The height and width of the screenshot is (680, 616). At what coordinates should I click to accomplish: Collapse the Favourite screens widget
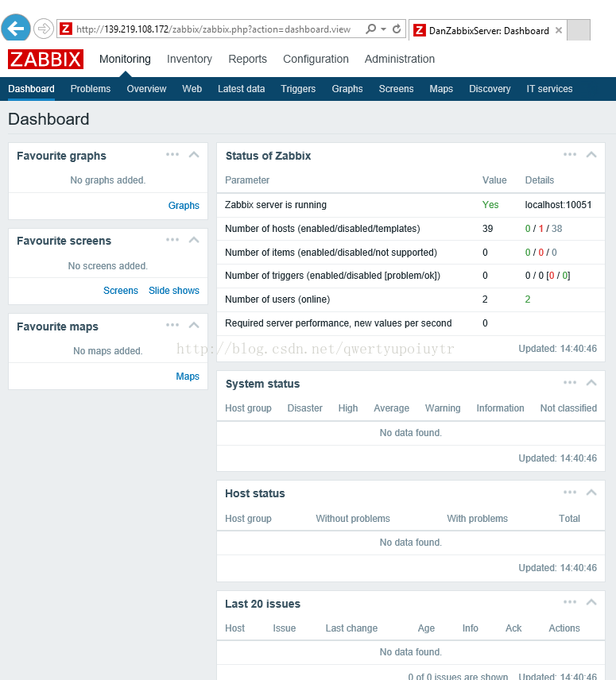pyautogui.click(x=194, y=240)
